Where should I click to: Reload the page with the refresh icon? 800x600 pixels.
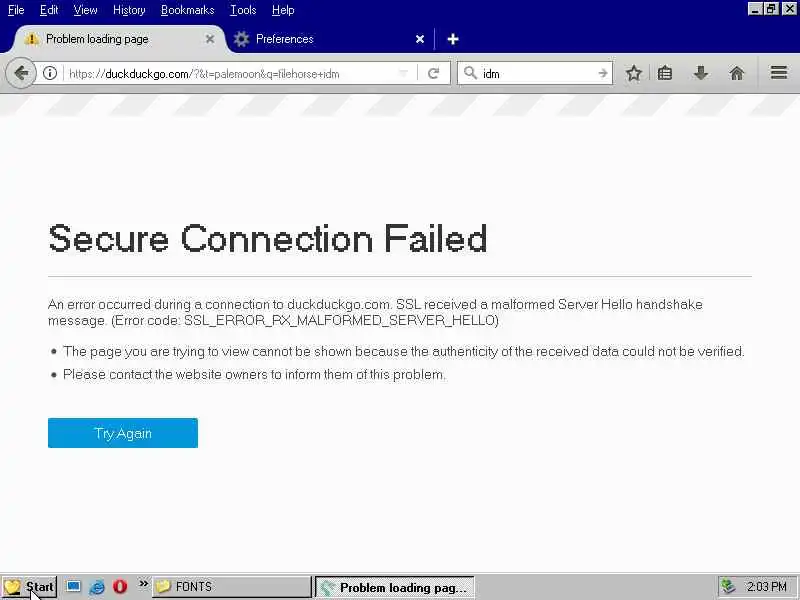click(434, 73)
